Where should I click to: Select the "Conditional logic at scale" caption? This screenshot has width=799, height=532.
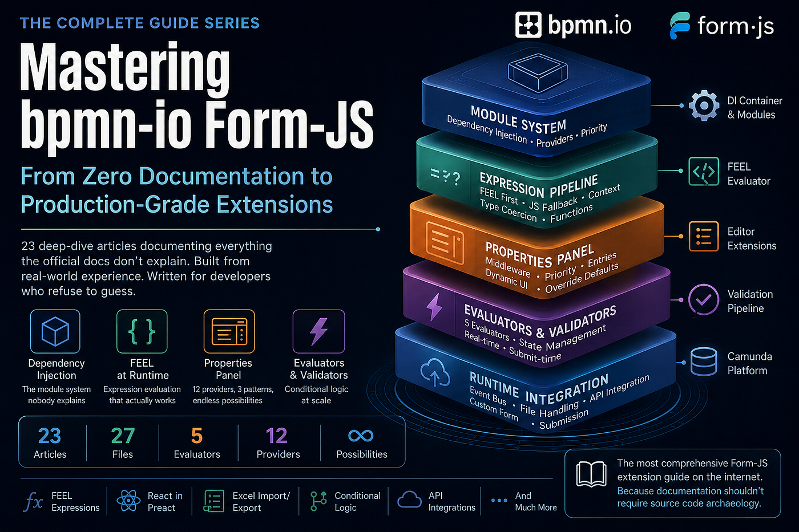coord(316,395)
